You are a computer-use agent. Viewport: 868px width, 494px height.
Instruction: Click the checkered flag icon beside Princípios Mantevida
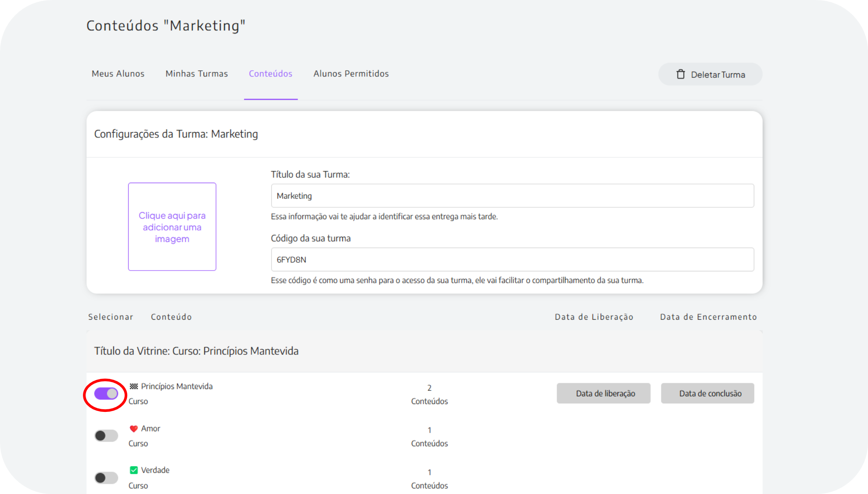pyautogui.click(x=134, y=386)
